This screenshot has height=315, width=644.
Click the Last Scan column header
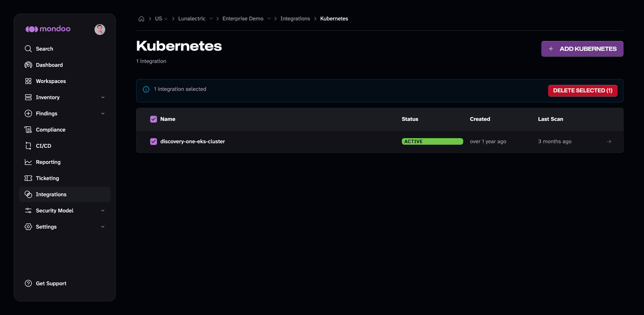tap(550, 119)
